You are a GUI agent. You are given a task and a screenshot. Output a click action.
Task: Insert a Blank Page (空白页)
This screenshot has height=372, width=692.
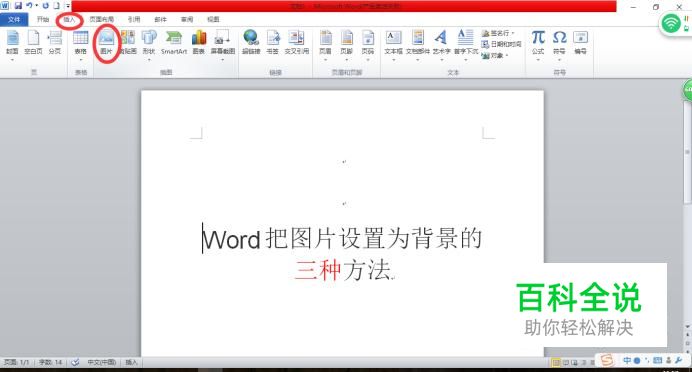pos(33,42)
